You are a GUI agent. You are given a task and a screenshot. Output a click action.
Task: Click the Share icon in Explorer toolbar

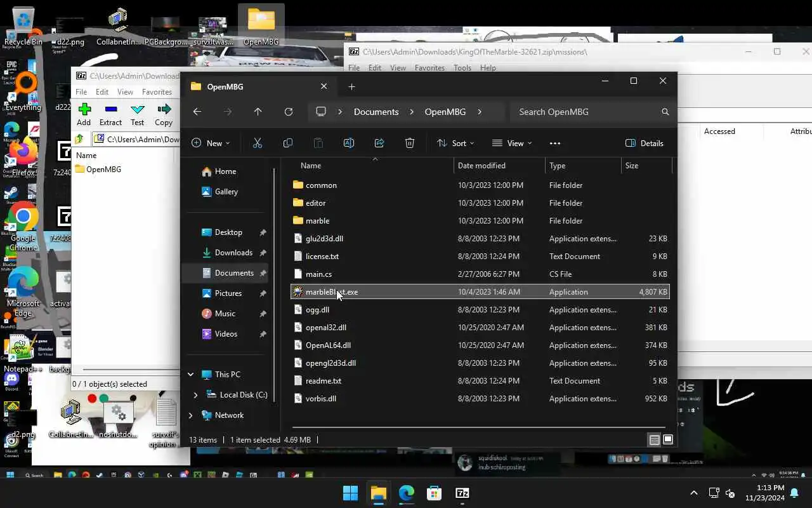click(x=379, y=143)
